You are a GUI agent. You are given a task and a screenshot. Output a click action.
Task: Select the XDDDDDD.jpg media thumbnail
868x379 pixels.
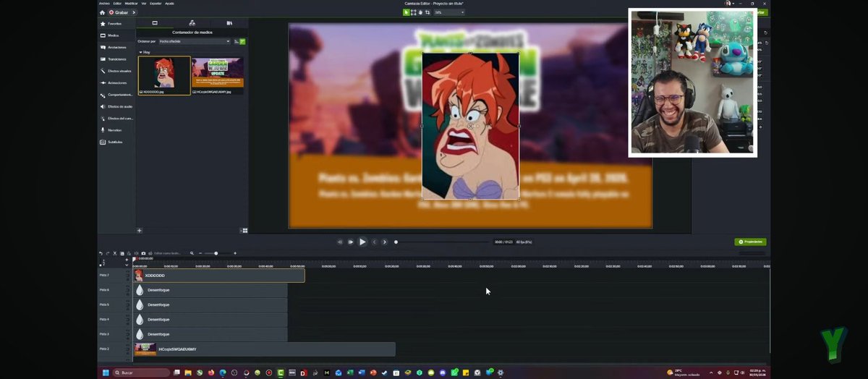(164, 75)
